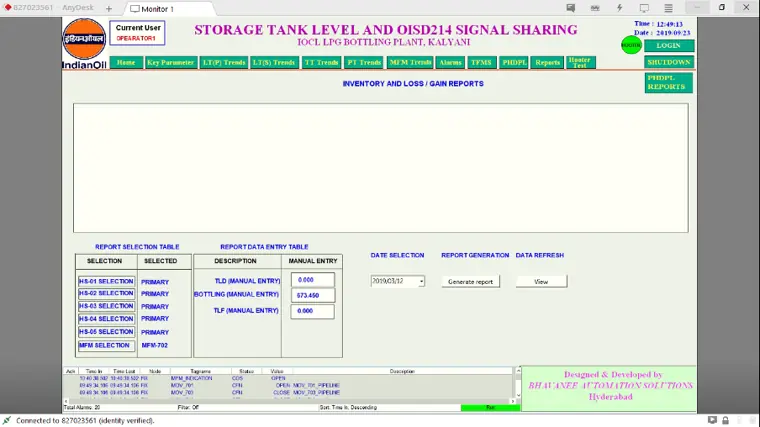Viewport: 760px width, 427px height.
Task: Toggle HS-05 SELECTION
Action: 106,332
